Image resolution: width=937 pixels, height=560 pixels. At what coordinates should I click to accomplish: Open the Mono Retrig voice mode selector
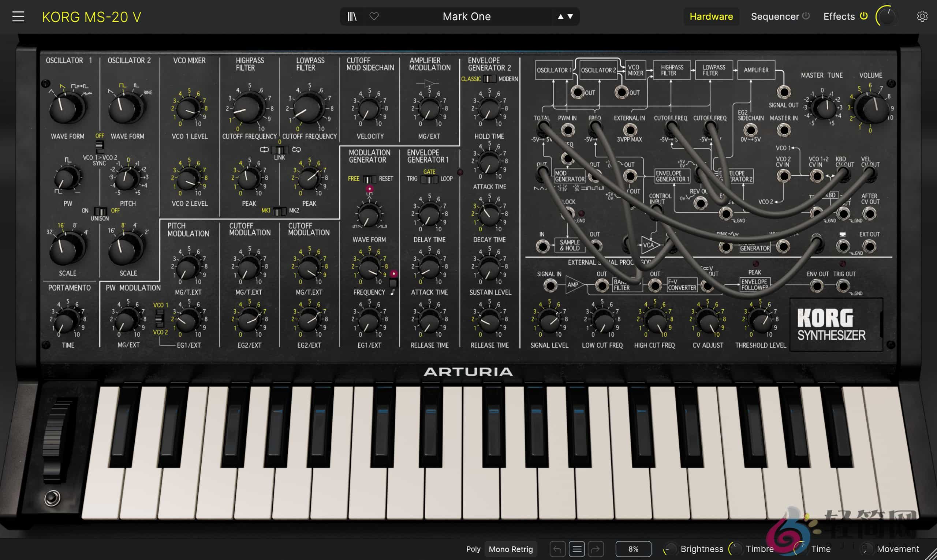(511, 549)
